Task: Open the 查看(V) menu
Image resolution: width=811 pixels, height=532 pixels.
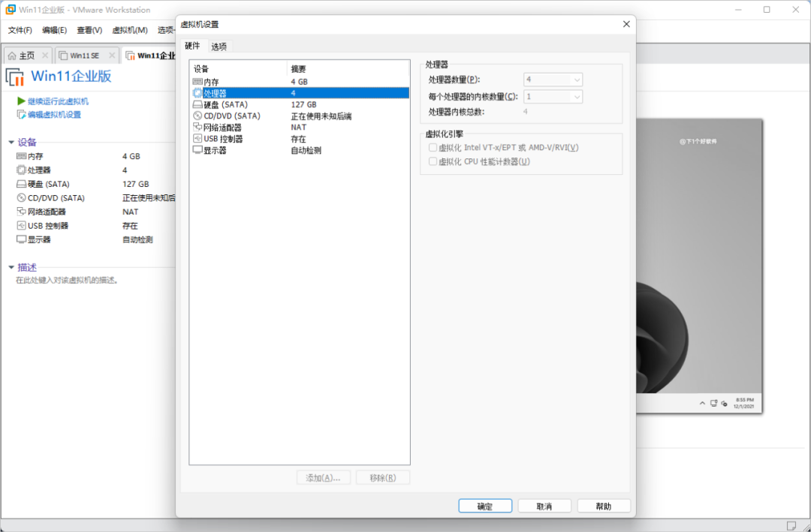Action: (x=89, y=31)
